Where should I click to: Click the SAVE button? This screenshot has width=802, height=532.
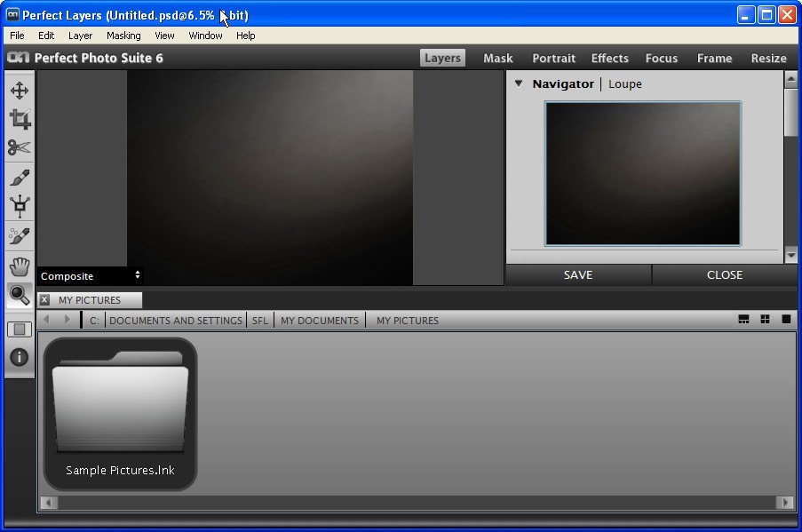pos(578,275)
